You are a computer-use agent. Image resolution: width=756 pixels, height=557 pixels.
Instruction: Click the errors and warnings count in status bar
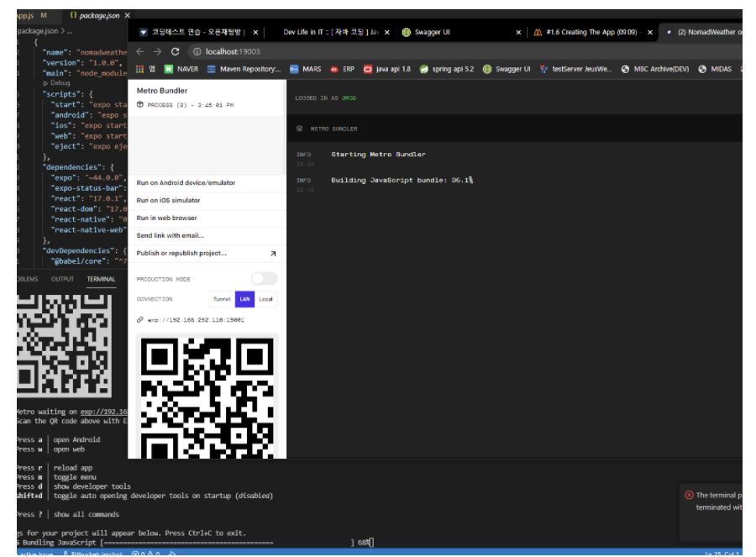(145, 554)
